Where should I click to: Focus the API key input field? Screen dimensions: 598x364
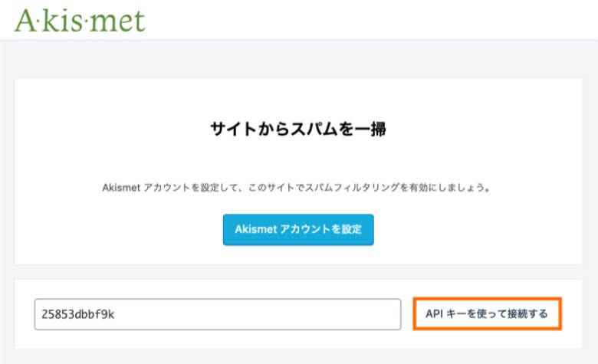(218, 314)
